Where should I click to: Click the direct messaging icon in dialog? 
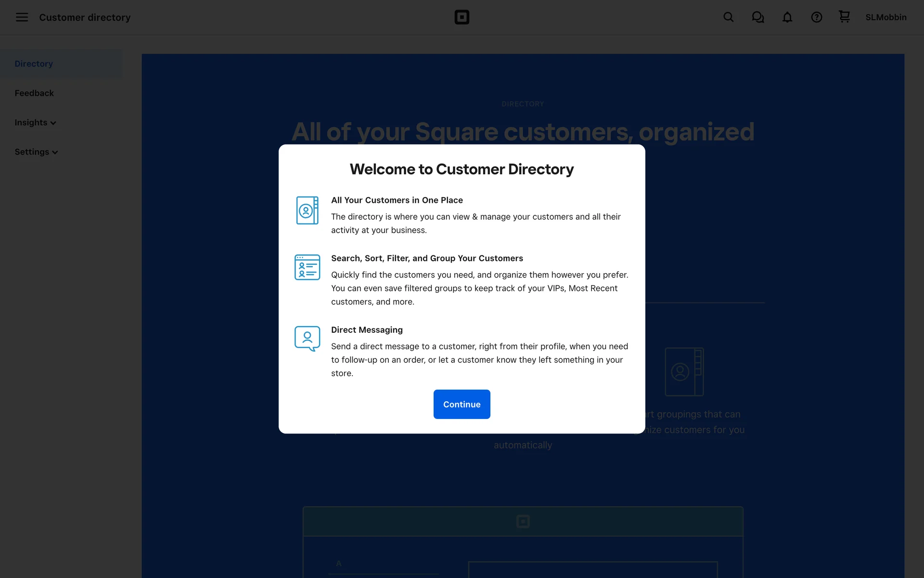[307, 339]
